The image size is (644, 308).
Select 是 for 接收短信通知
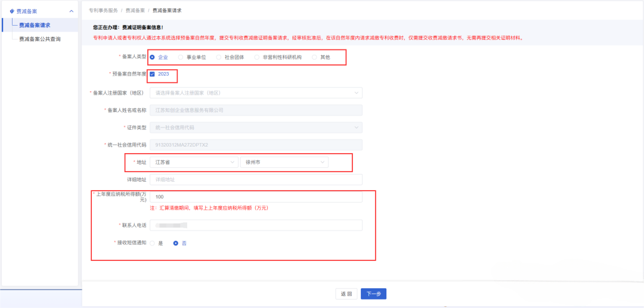[153, 243]
